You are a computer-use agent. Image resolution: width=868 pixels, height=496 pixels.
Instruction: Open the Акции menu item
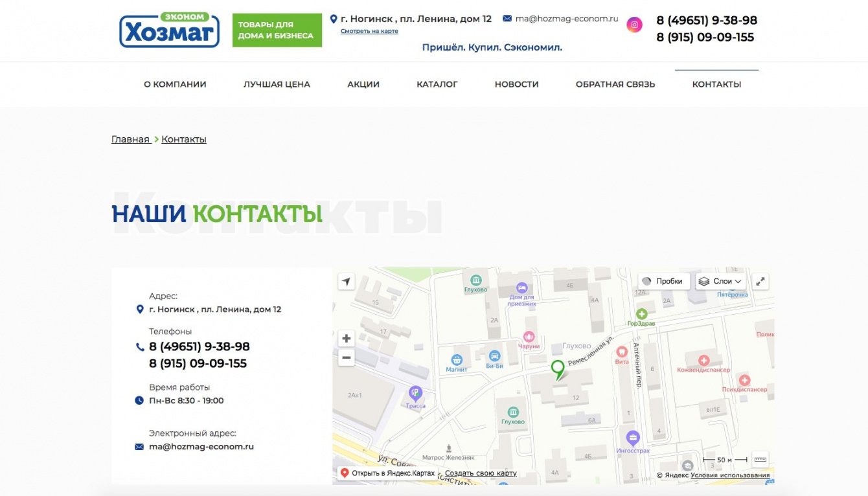pos(363,84)
